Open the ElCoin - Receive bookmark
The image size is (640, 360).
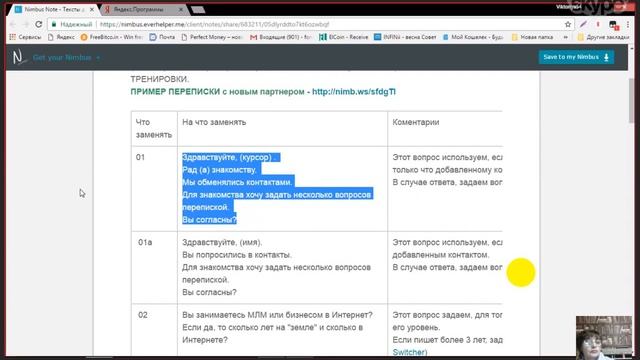point(344,37)
